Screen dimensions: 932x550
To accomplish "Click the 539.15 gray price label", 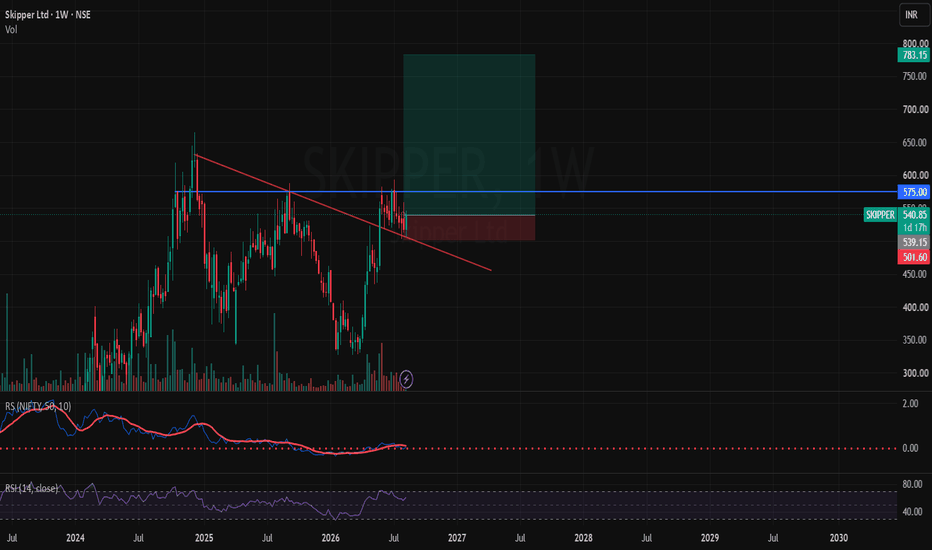I will tap(914, 242).
